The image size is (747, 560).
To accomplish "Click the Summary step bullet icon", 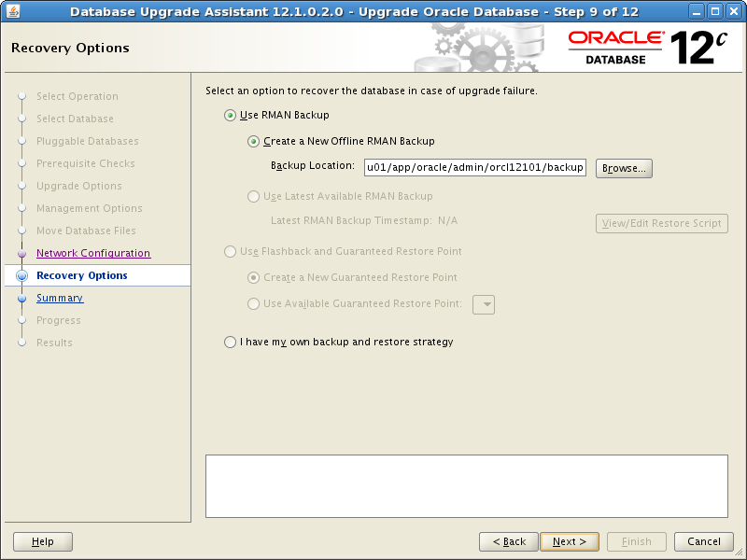I will pos(21,298).
